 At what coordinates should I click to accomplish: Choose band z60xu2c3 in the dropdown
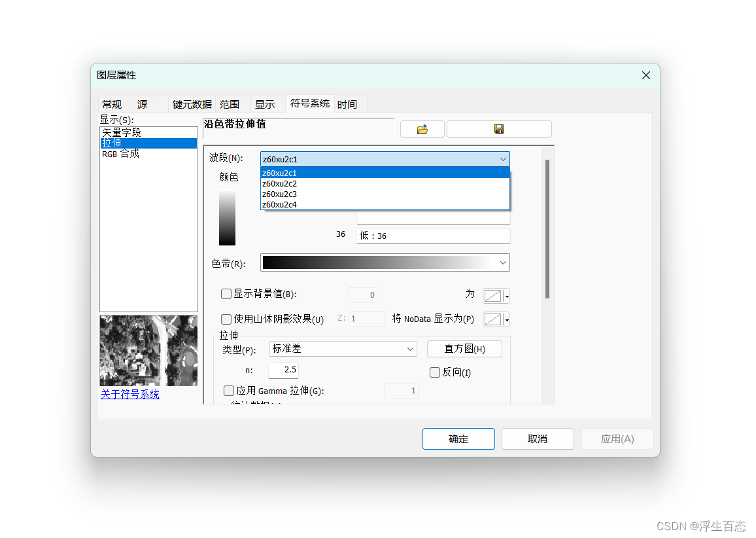(385, 194)
